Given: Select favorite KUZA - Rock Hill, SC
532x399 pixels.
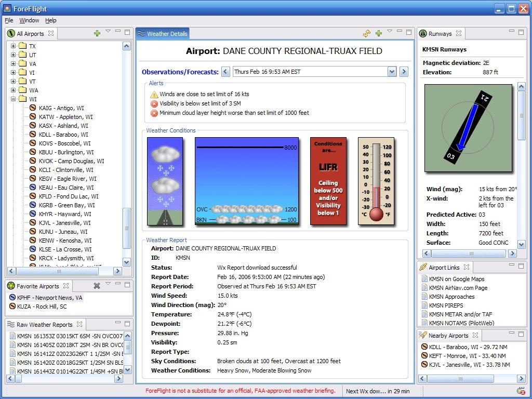Looking at the screenshot, I should click(42, 307).
